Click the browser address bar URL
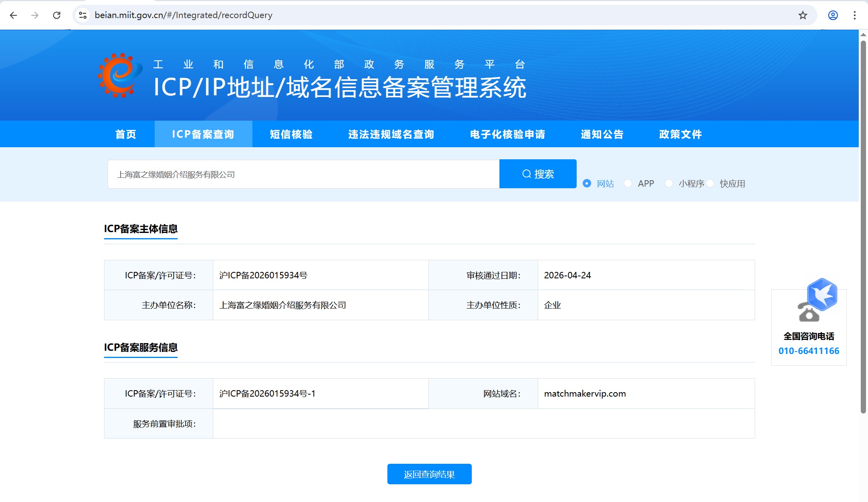Image resolution: width=868 pixels, height=502 pixels. (183, 15)
